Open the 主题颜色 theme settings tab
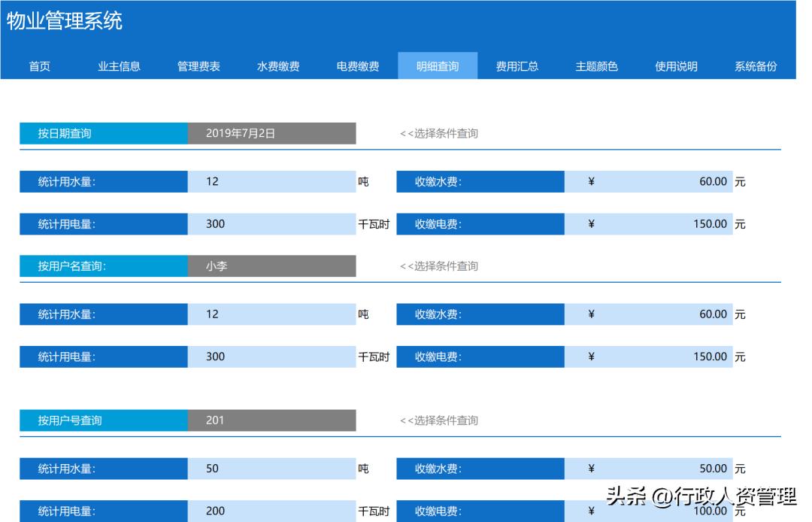Viewport: 812px width, 522px height. (x=596, y=66)
